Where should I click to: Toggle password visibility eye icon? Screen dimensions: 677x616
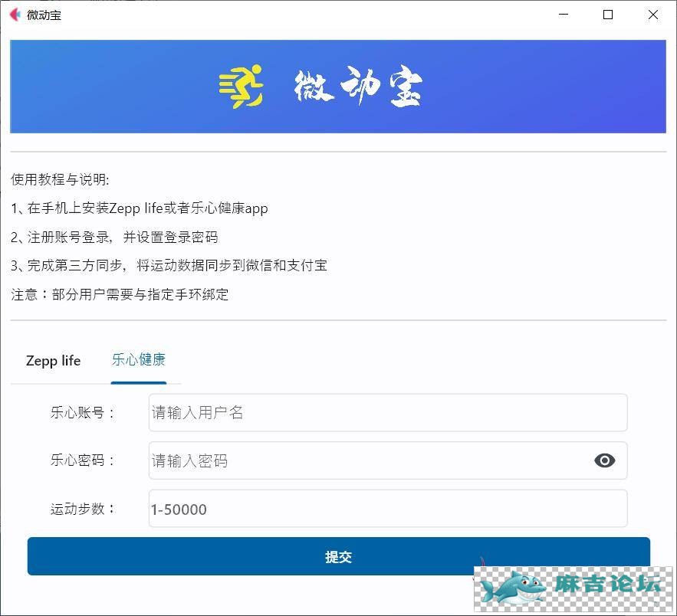click(x=604, y=460)
